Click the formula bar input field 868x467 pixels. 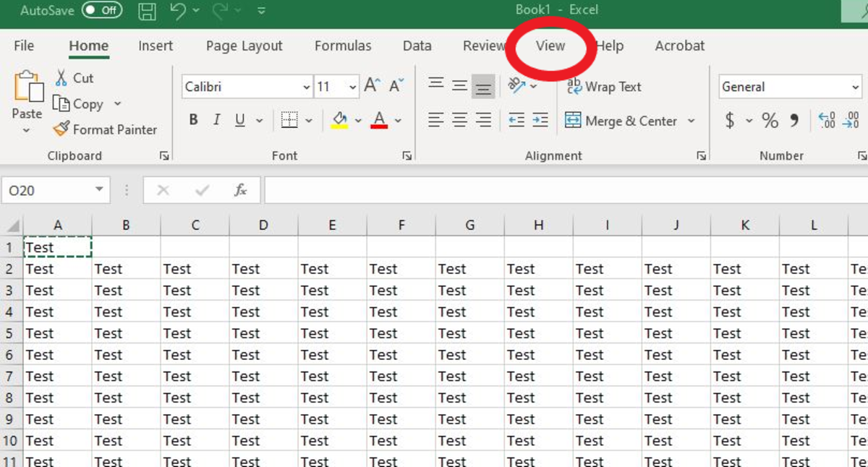click(x=564, y=191)
